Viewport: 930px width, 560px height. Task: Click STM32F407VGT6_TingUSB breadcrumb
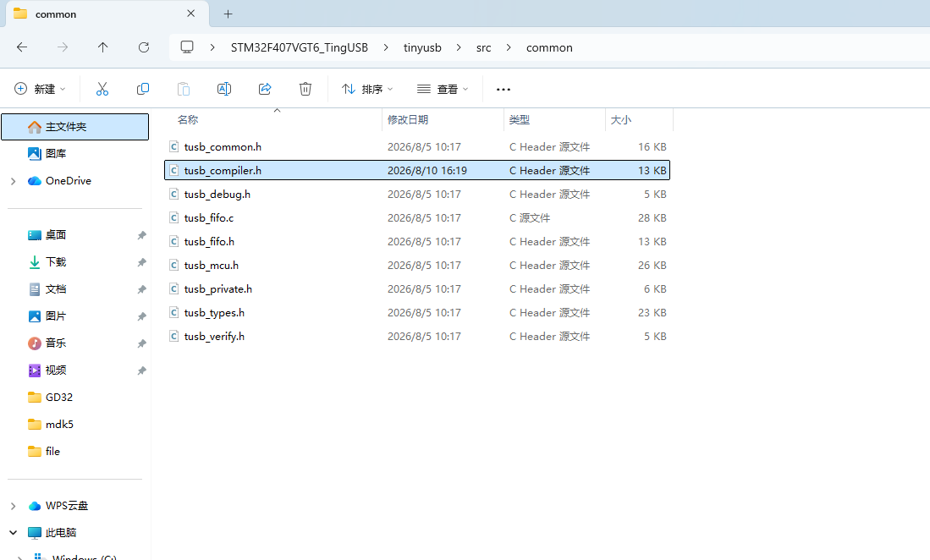(300, 47)
